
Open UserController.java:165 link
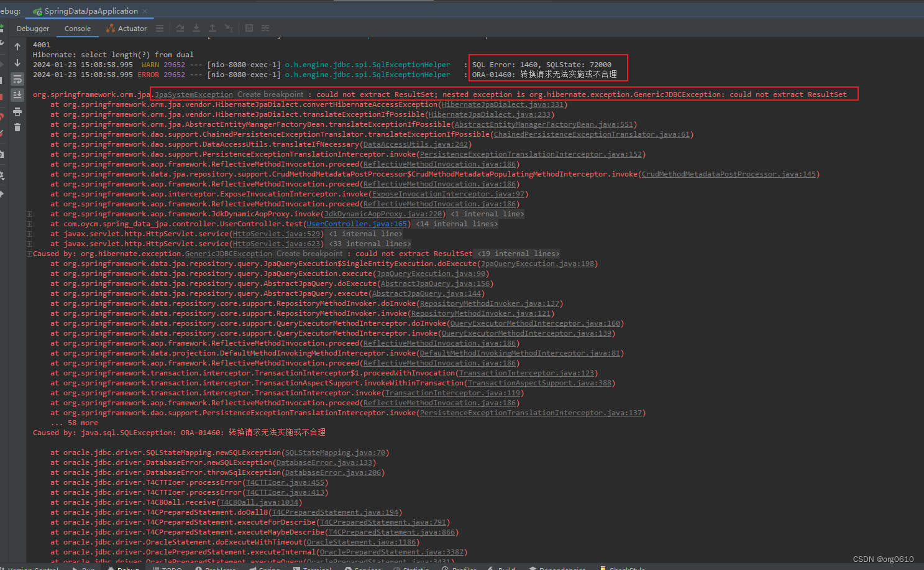(357, 224)
